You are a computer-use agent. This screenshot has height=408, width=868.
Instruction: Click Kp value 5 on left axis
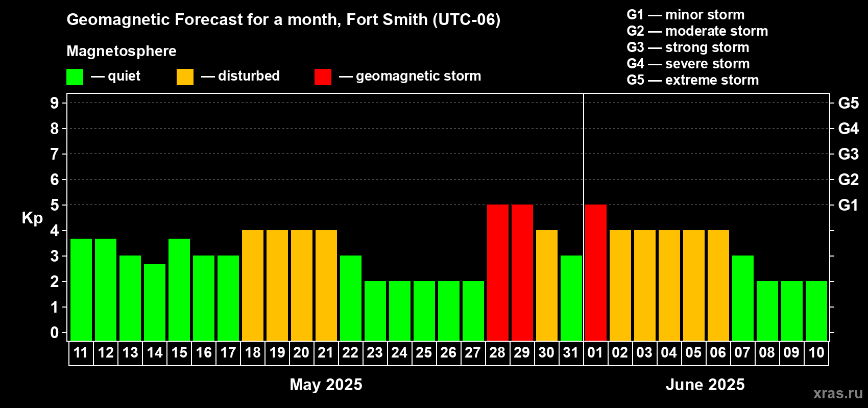pos(55,205)
